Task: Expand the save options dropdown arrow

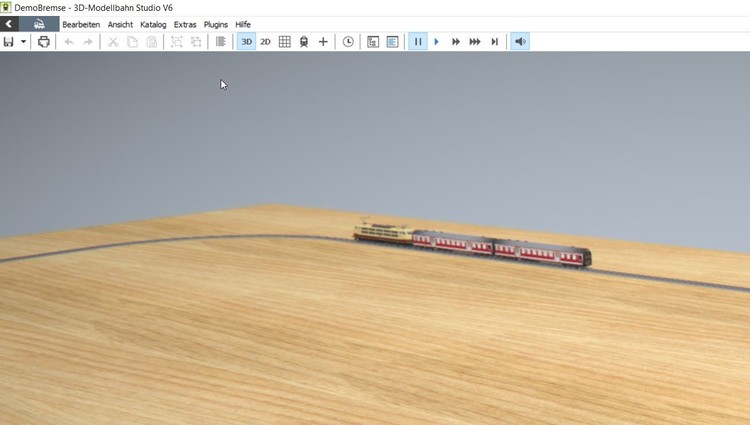Action: click(23, 42)
